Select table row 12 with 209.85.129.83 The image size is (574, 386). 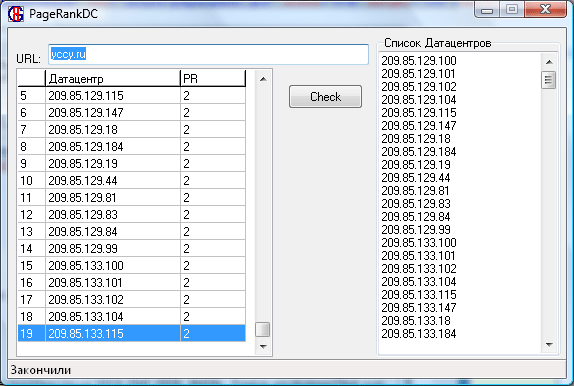click(x=132, y=215)
